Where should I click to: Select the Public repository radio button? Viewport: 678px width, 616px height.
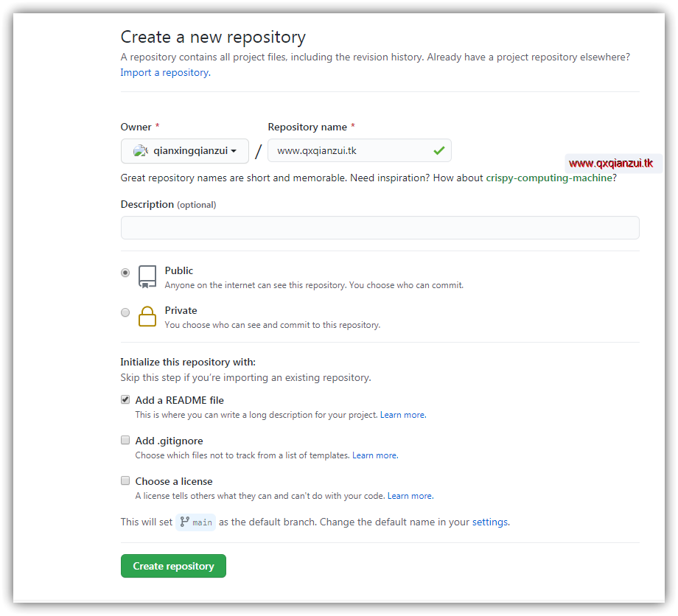[x=125, y=272]
